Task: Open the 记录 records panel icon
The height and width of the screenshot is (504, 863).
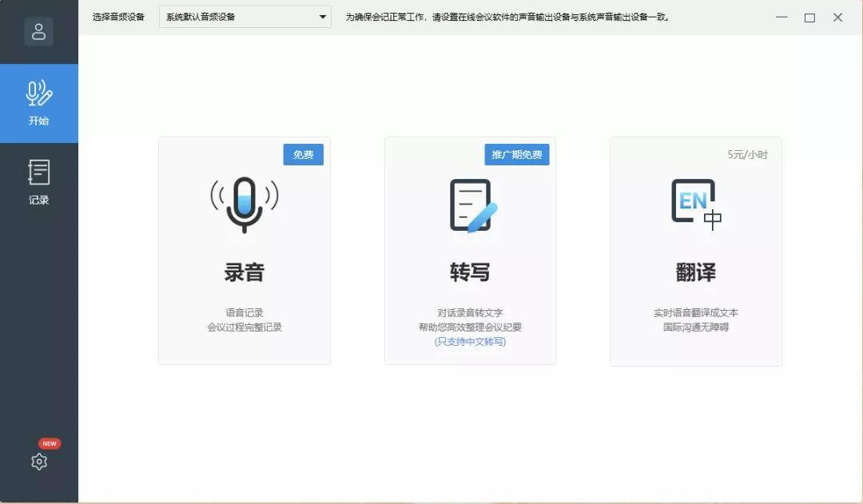Action: pos(38,171)
